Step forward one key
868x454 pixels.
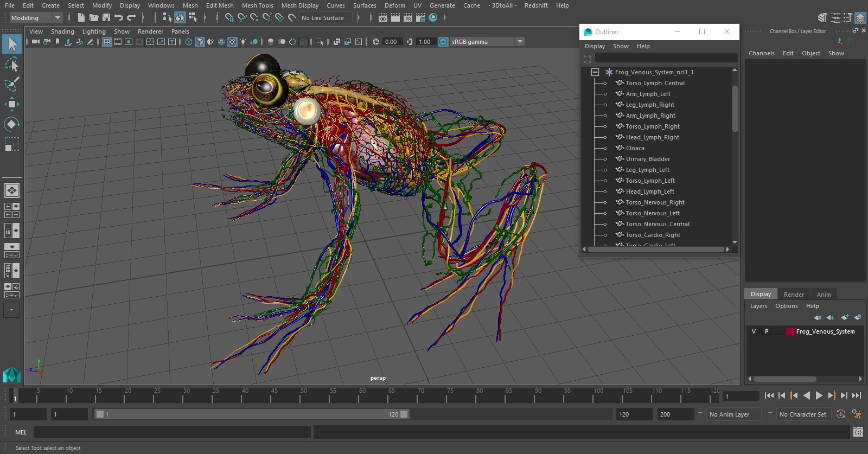[x=832, y=395]
